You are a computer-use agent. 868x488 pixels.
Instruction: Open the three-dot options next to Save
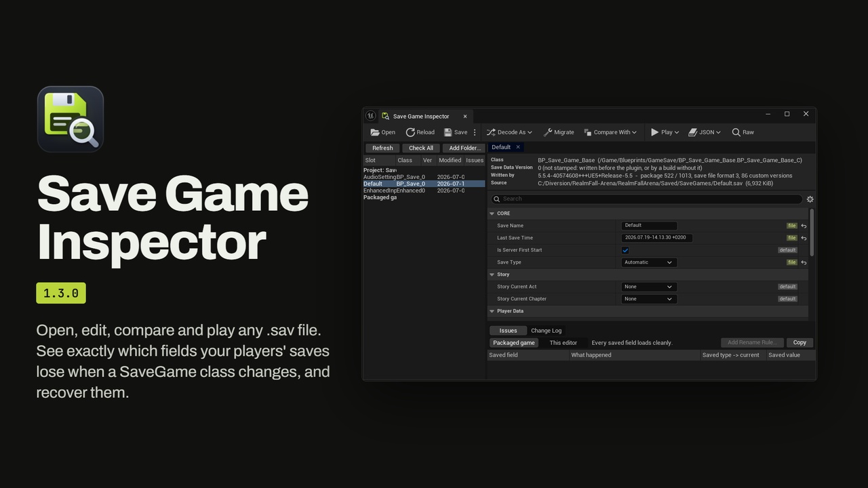click(x=475, y=132)
